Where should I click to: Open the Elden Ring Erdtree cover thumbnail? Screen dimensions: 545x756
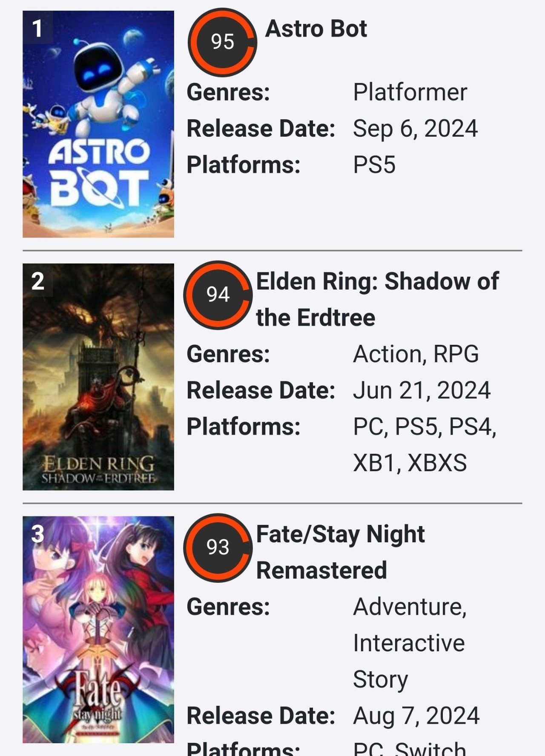coord(98,377)
